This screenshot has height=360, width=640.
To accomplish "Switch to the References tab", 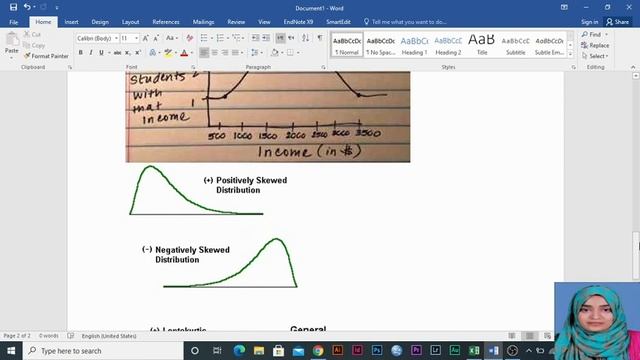I will (166, 22).
